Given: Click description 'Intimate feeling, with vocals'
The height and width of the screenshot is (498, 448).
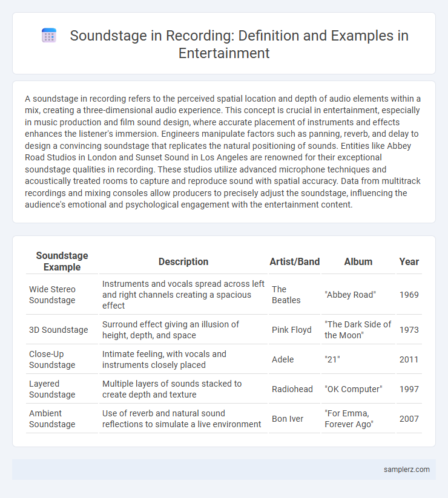Looking at the screenshot, I should [183, 359].
